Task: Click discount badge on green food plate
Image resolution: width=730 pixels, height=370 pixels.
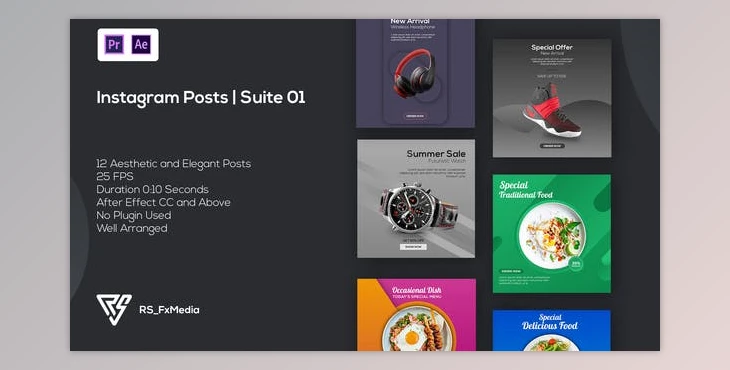Action: pos(576,263)
